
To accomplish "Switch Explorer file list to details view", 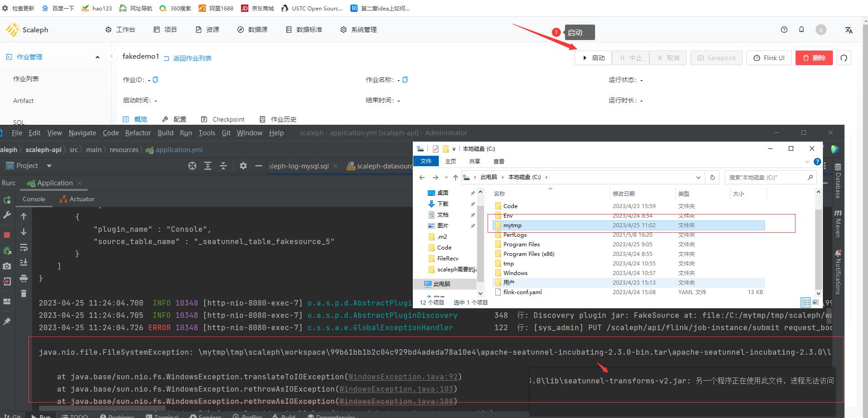I will [806, 302].
